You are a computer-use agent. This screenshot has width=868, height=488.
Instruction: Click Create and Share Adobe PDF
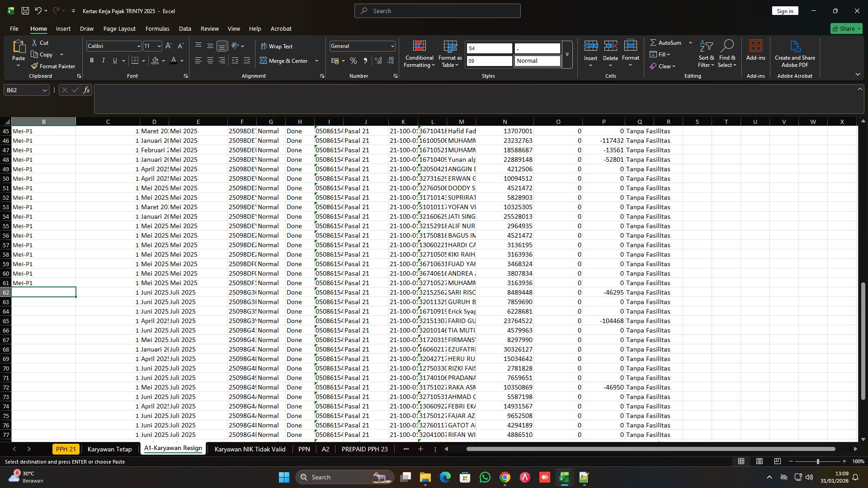(x=795, y=53)
